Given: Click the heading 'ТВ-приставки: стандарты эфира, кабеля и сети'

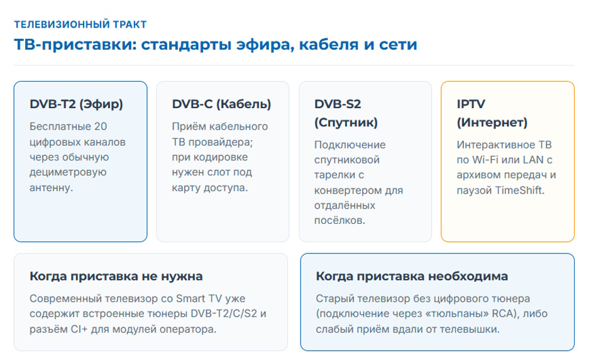Looking at the screenshot, I should coord(216,45).
